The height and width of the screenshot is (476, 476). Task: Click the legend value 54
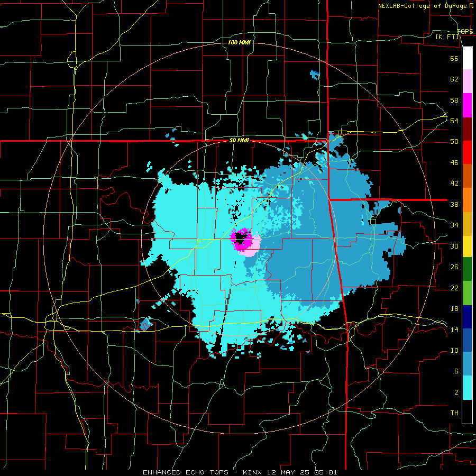tap(454, 121)
